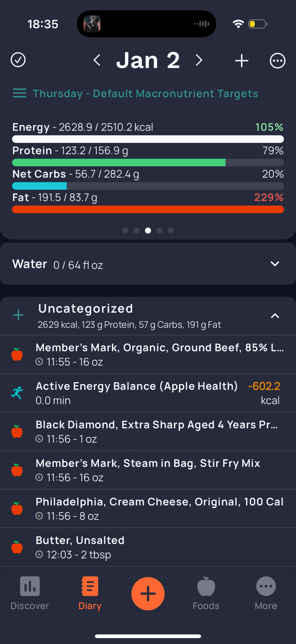Switch to the fourth summary page dot
Image resolution: width=296 pixels, height=644 pixels.
[x=159, y=230]
